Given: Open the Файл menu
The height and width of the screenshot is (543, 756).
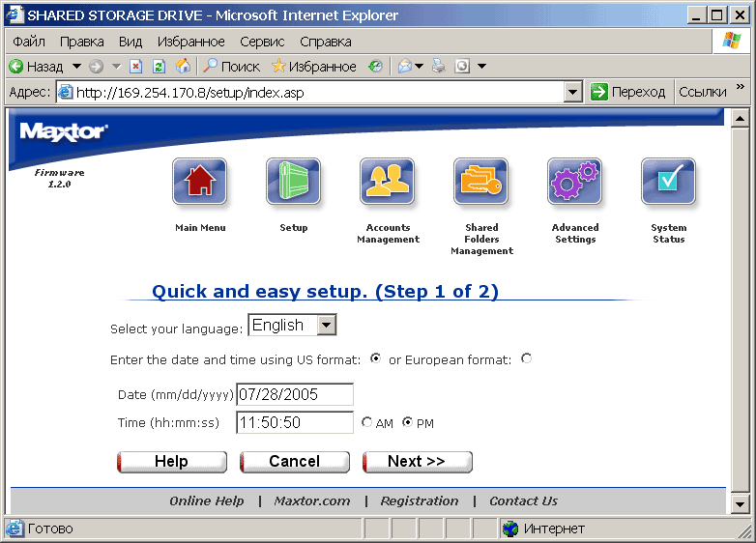Looking at the screenshot, I should click(29, 42).
